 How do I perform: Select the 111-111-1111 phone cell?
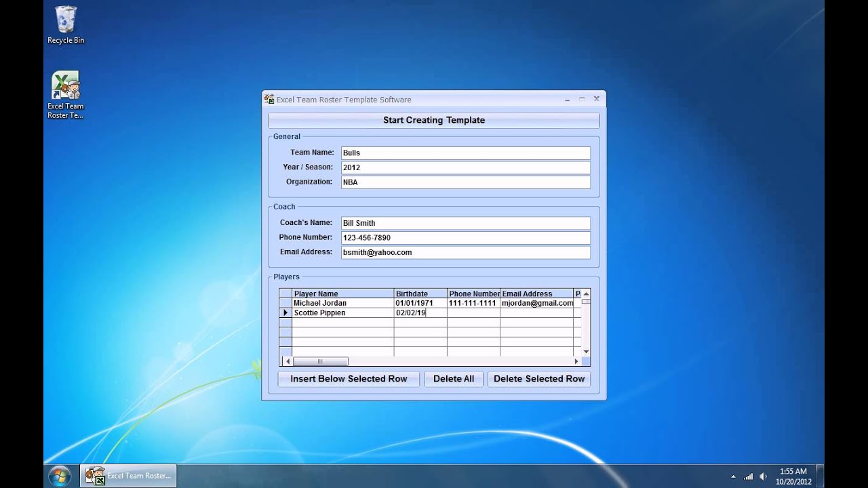[474, 303]
